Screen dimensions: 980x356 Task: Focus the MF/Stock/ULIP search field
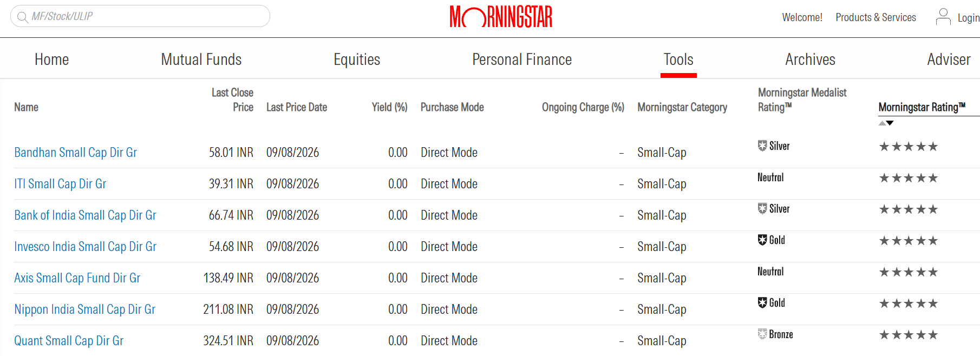tap(140, 16)
